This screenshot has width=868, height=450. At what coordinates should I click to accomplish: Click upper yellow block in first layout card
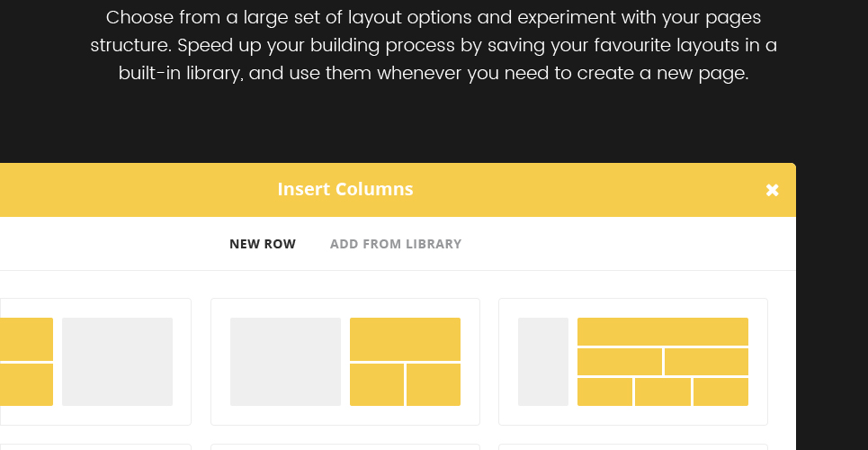(27, 339)
